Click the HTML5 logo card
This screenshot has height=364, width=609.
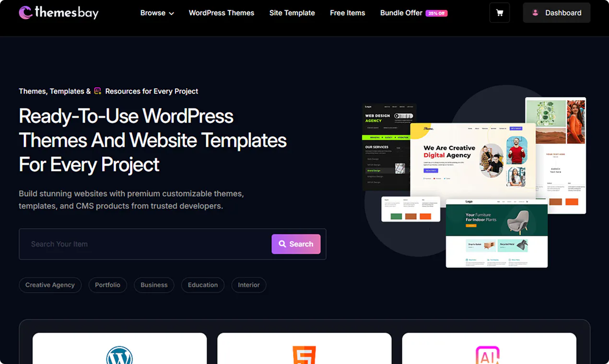click(x=304, y=349)
